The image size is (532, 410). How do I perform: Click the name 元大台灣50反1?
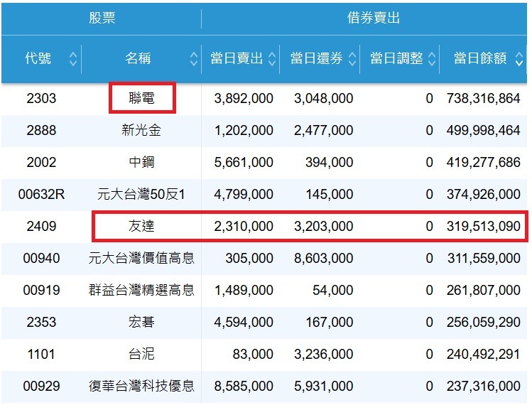coord(141,195)
